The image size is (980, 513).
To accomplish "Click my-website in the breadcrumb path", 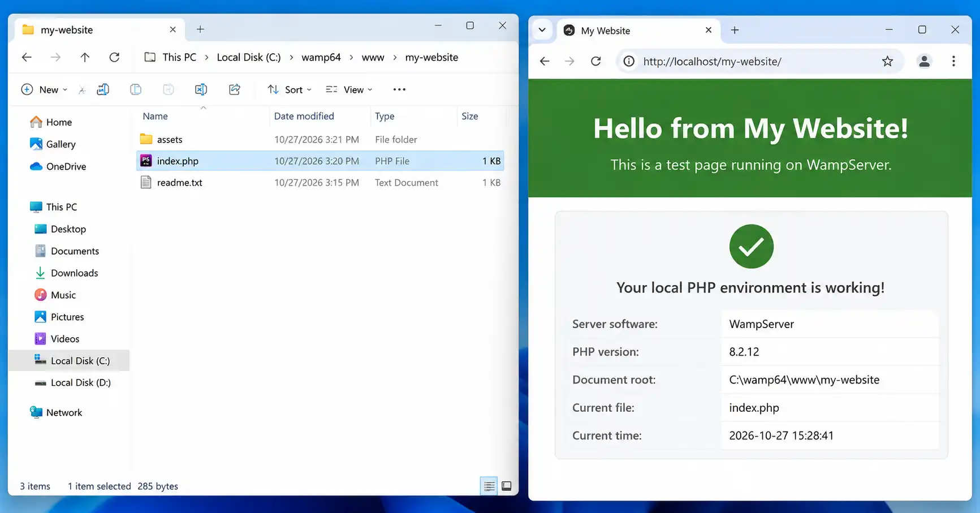I will tap(431, 57).
